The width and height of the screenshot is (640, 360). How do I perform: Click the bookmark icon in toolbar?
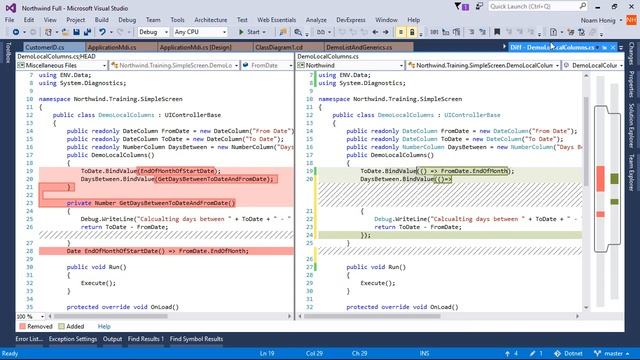pos(497,32)
